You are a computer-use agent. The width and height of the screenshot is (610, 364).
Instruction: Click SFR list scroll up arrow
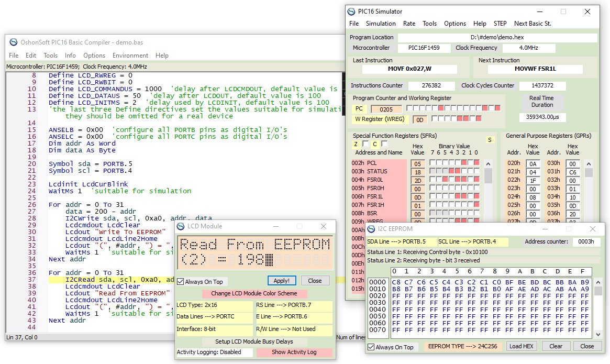pos(488,164)
